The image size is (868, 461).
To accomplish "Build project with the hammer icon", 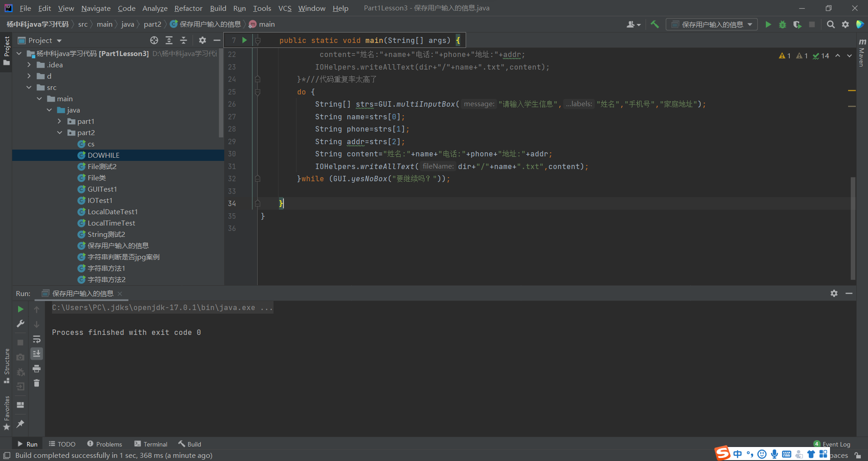I will (x=655, y=24).
